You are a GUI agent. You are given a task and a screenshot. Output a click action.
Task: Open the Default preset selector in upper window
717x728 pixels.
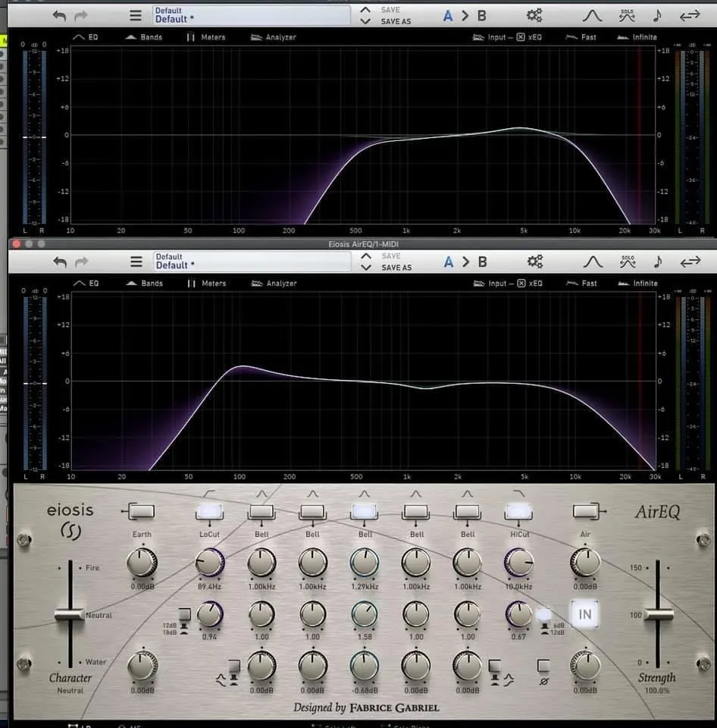click(251, 15)
